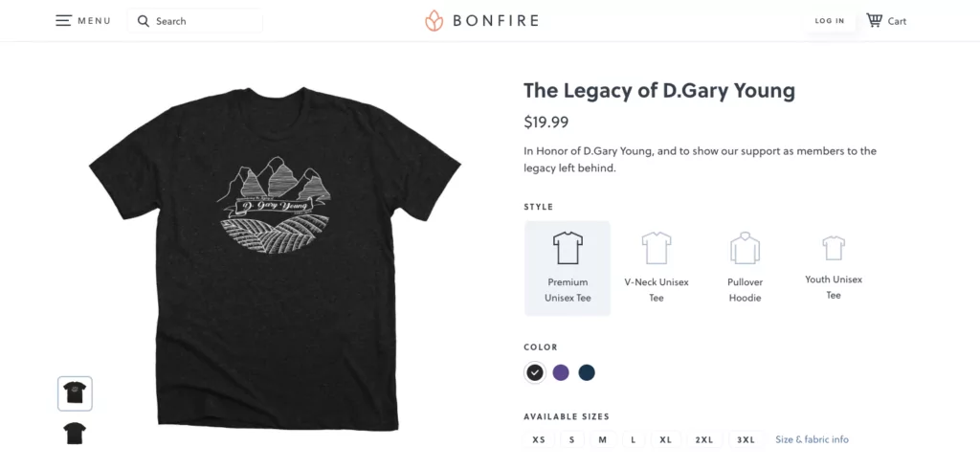The width and height of the screenshot is (980, 470).
Task: Open the shopping cart icon
Action: 875,20
